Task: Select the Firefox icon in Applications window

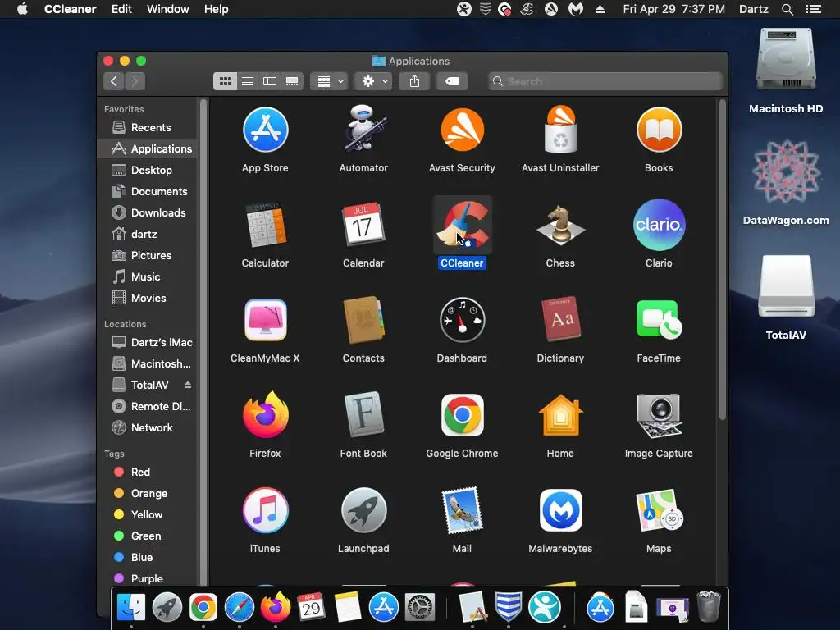Action: (x=265, y=414)
